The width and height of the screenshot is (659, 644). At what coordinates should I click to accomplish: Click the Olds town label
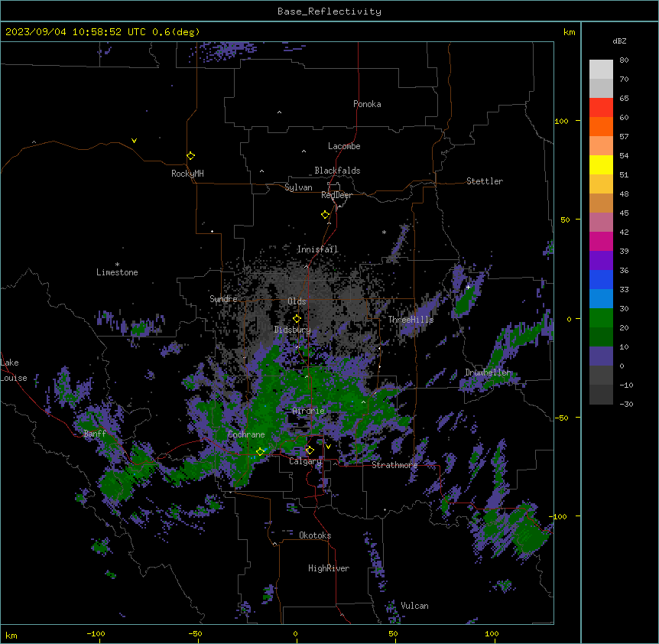[297, 301]
